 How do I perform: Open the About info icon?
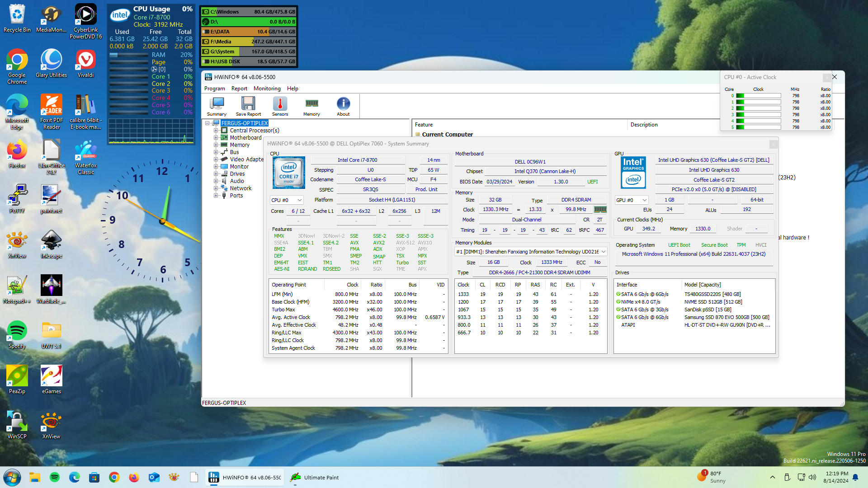(x=343, y=107)
